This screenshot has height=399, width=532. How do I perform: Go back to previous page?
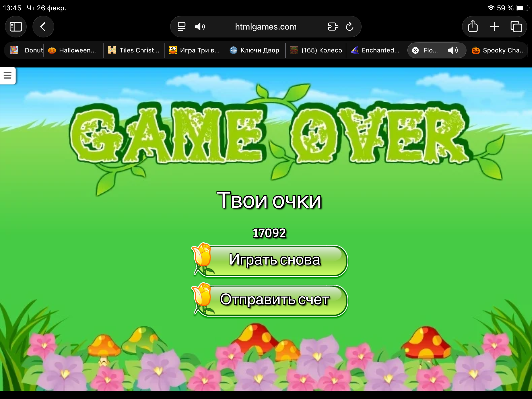[x=43, y=27]
